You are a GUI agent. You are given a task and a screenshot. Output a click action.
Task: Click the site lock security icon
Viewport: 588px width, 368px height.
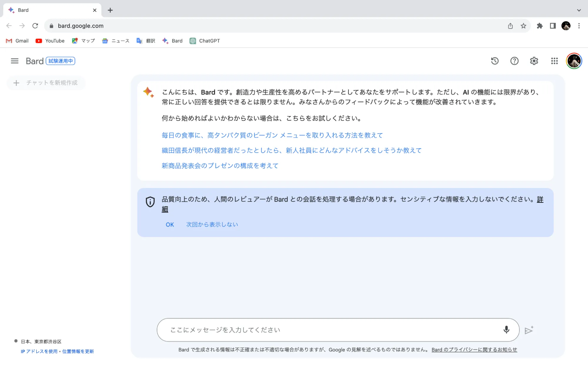[x=51, y=26]
